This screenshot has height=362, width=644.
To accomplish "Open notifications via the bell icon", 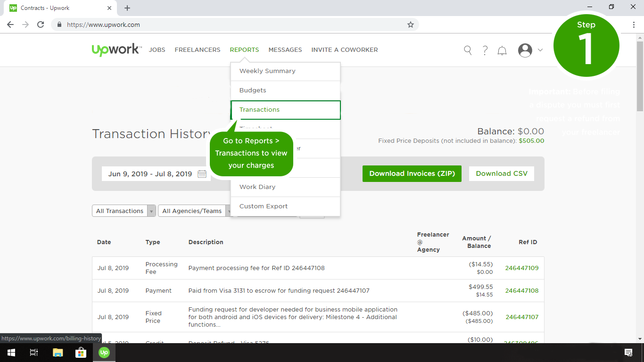I will click(502, 50).
